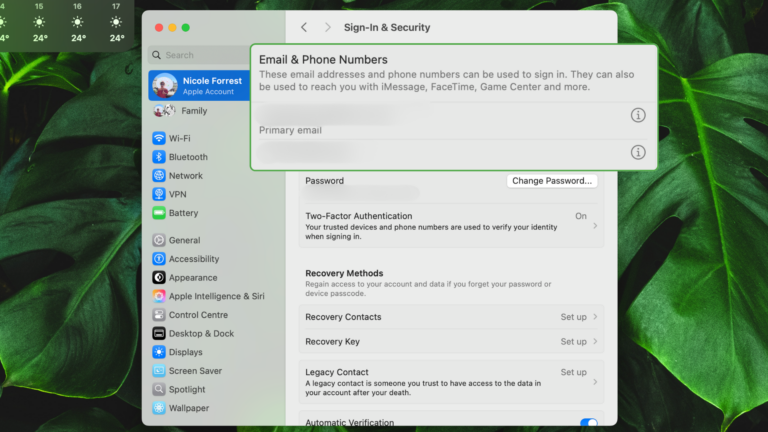Click the Password label

[x=324, y=181]
